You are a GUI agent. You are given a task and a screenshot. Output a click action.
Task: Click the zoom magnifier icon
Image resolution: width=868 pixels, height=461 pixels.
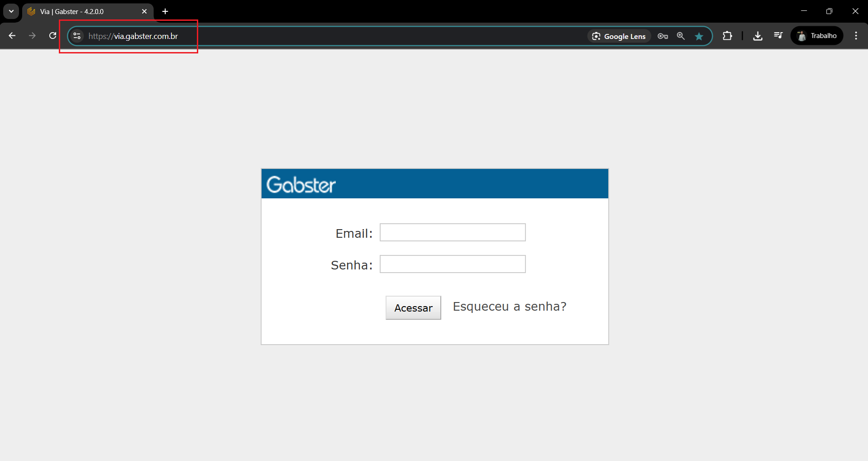tap(681, 36)
